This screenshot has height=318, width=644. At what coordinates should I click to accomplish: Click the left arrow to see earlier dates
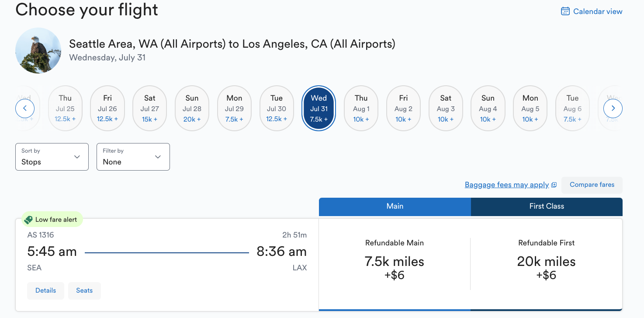(x=25, y=108)
